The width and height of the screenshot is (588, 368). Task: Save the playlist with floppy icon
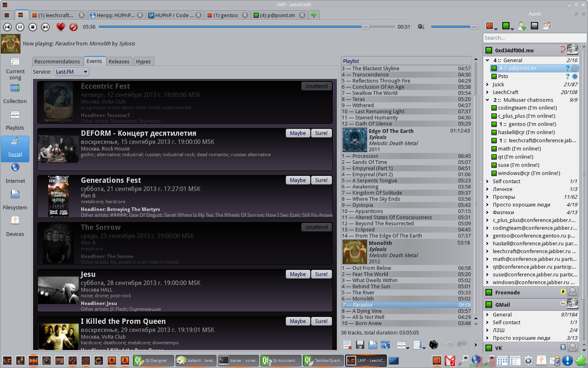(x=360, y=345)
